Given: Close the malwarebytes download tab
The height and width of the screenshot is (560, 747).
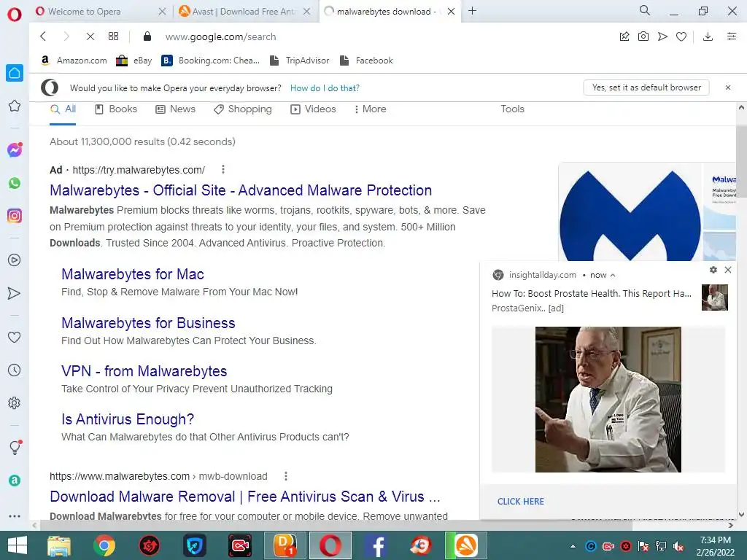Looking at the screenshot, I should point(451,12).
